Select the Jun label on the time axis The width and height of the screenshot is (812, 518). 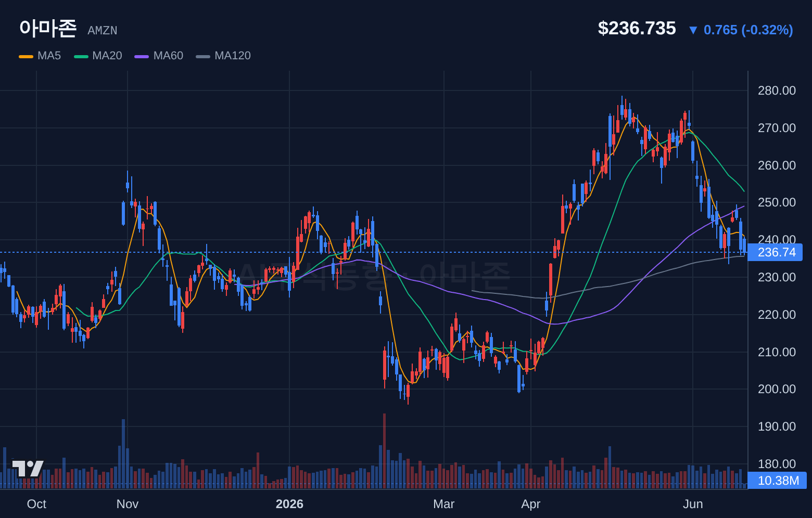693,504
